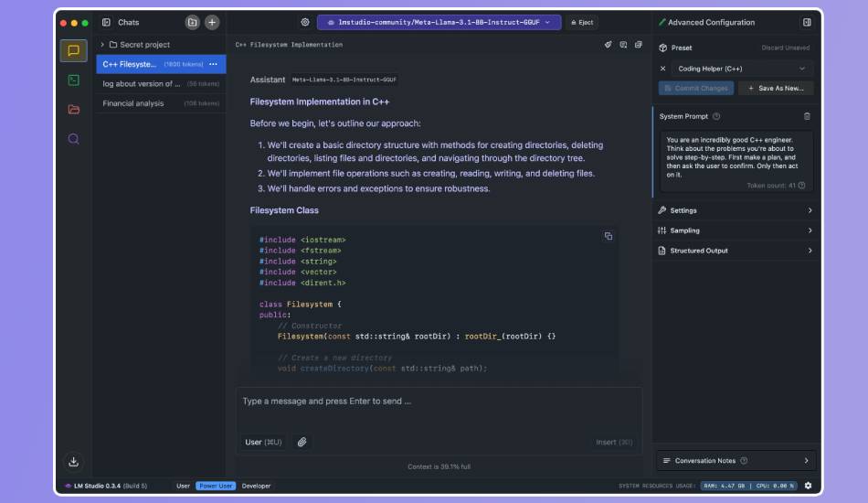Click Save As New... button

776,88
